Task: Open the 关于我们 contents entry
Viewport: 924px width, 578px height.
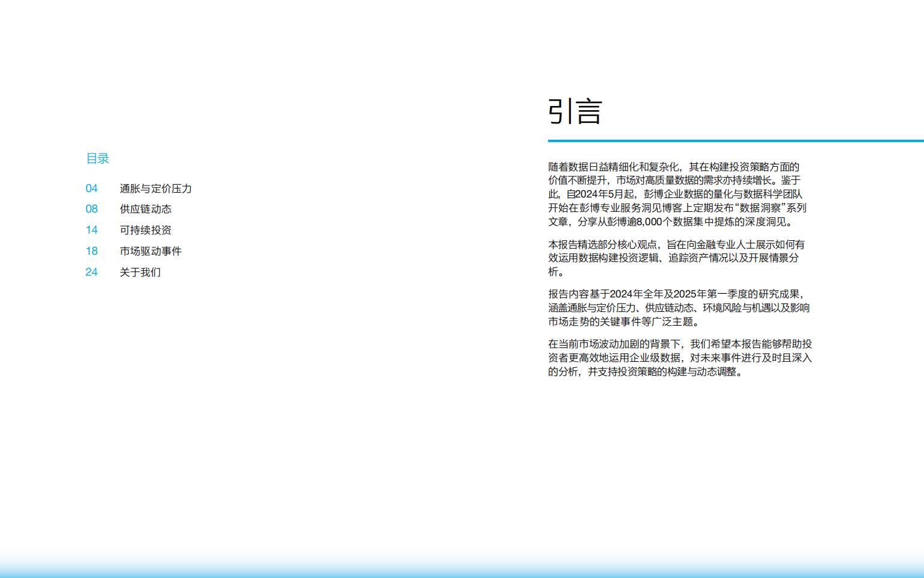Action: tap(140, 272)
